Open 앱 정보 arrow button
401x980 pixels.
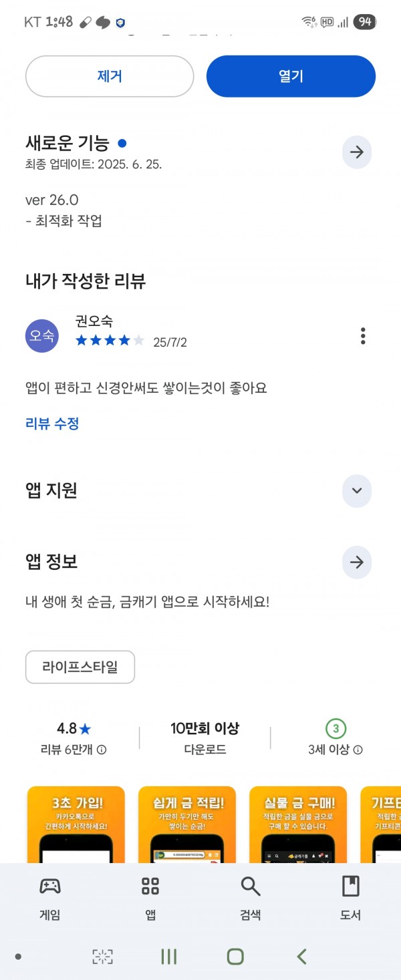357,562
